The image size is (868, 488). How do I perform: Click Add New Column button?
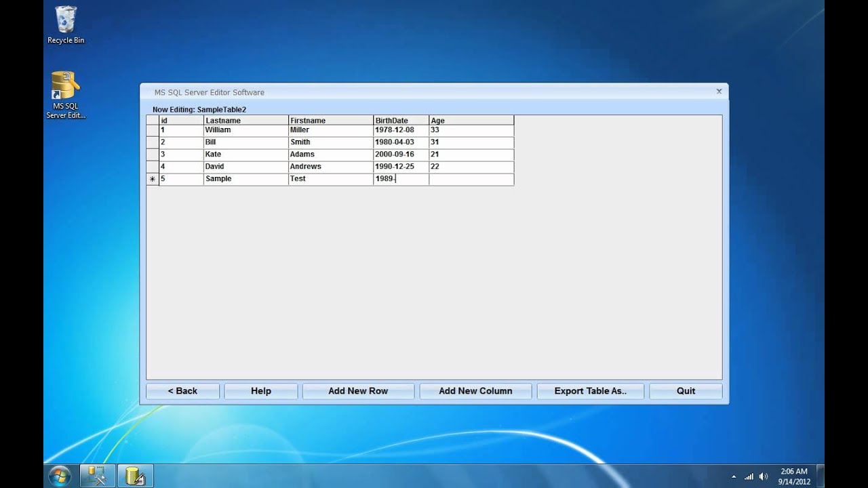click(x=475, y=391)
